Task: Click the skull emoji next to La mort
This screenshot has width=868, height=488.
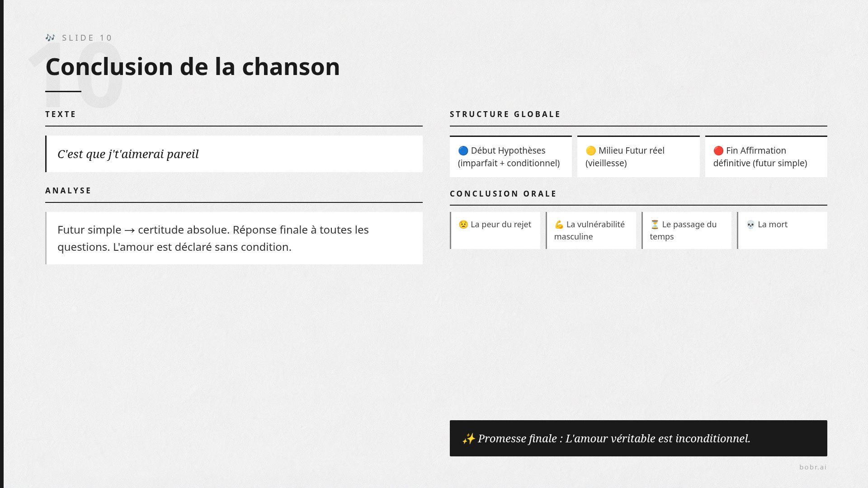Action: point(750,225)
